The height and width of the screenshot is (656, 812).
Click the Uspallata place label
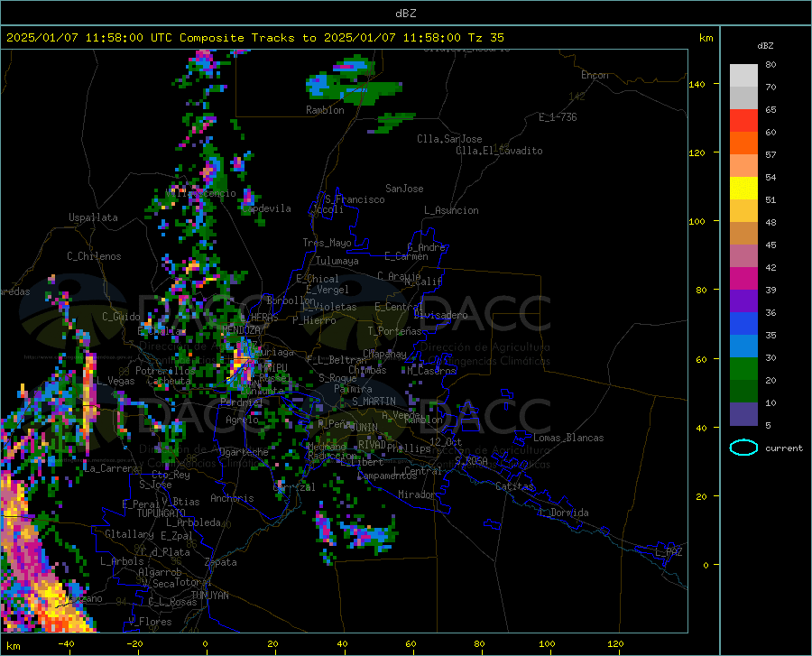click(x=93, y=217)
